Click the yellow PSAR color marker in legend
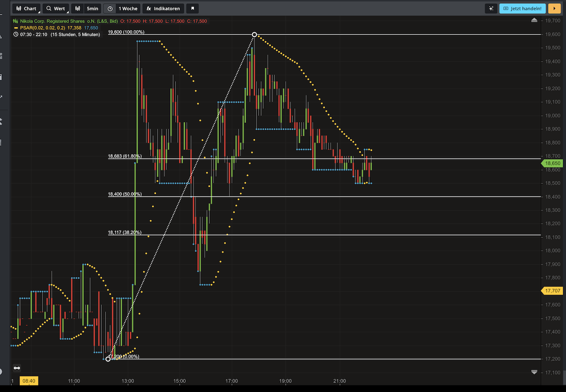 pos(16,28)
